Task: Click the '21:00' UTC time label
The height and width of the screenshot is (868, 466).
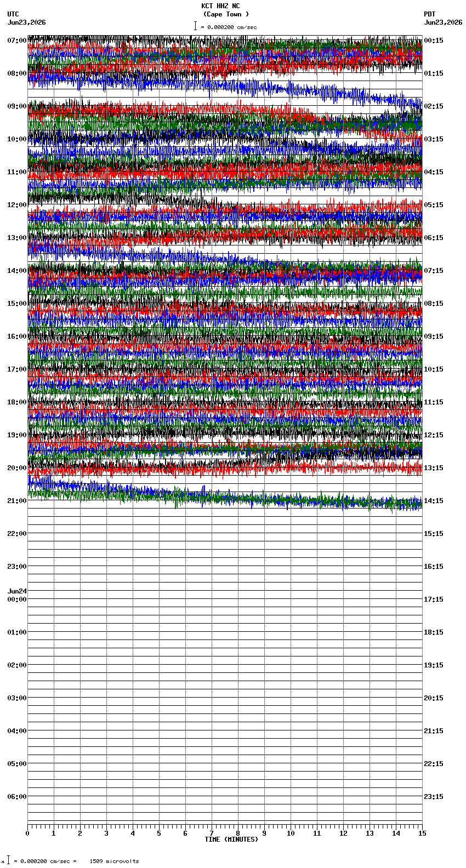Action: click(16, 501)
